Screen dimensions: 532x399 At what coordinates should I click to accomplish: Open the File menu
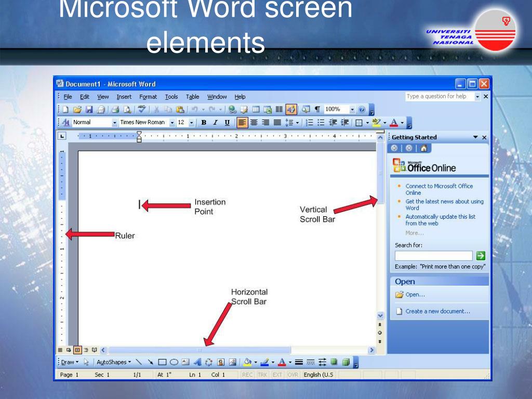(x=68, y=97)
